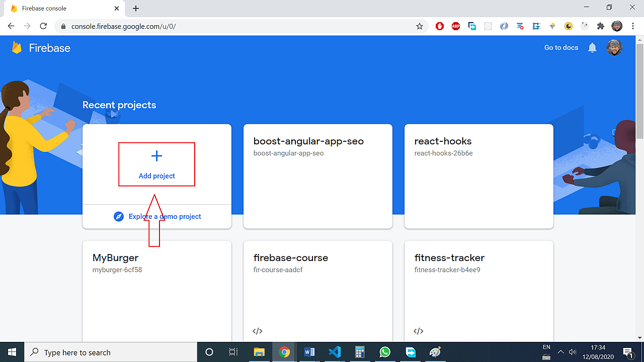The width and height of the screenshot is (644, 362).
Task: Open the Go to docs link
Action: [560, 47]
